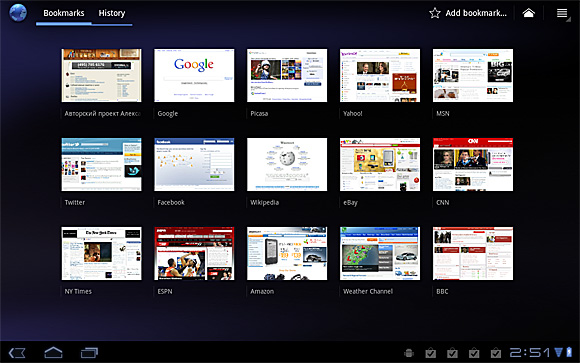This screenshot has width=580, height=363.
Task: Click the Add bookmark star icon
Action: click(435, 13)
